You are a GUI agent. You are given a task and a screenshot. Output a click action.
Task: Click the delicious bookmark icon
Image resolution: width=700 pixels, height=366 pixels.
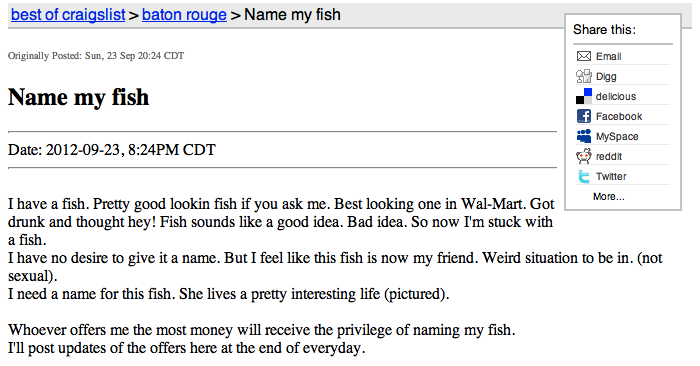click(583, 96)
